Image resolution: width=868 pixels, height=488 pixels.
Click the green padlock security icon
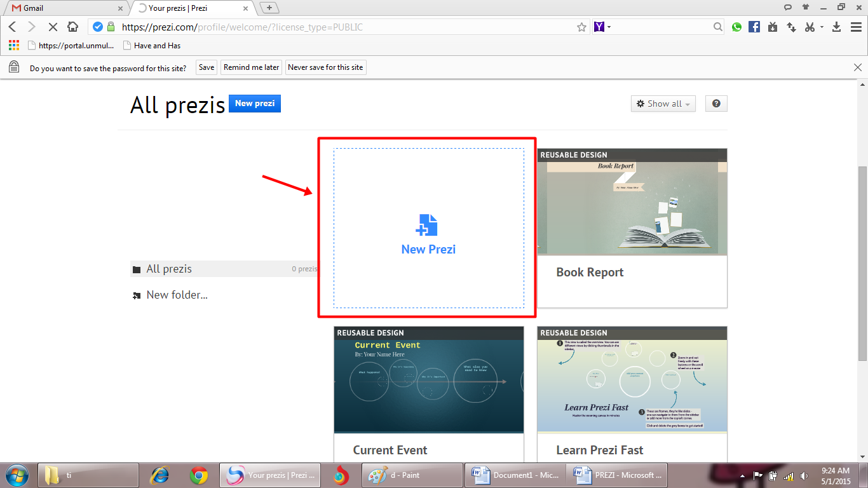tap(111, 27)
